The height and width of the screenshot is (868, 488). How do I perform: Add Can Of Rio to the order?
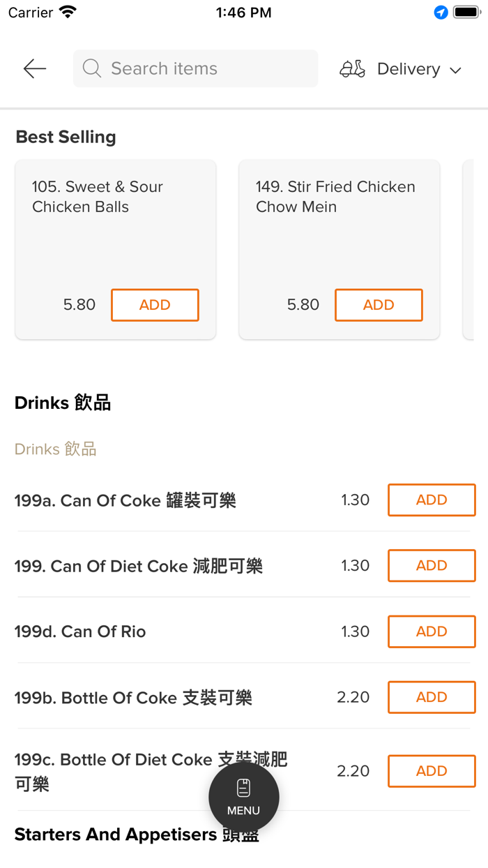432,631
